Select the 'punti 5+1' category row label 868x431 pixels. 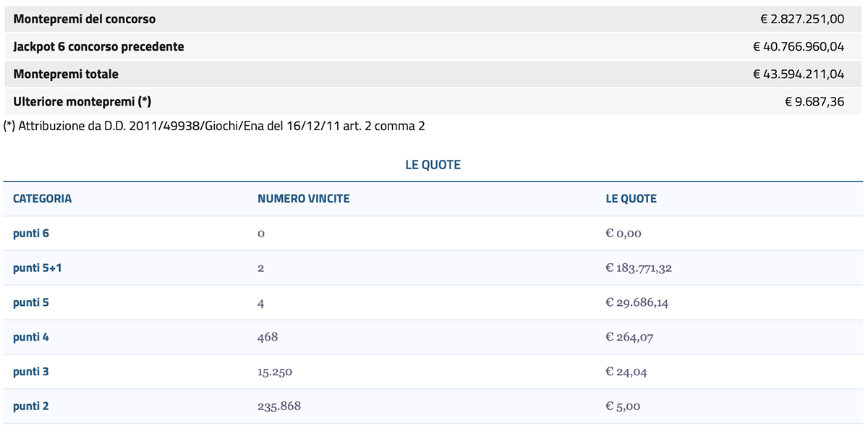point(36,268)
